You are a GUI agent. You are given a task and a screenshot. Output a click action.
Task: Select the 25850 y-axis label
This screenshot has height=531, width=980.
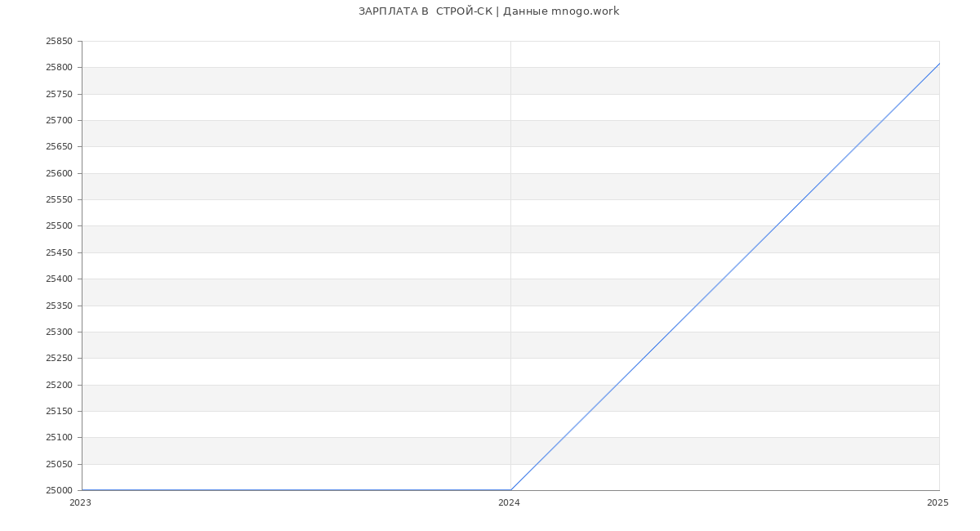point(59,42)
